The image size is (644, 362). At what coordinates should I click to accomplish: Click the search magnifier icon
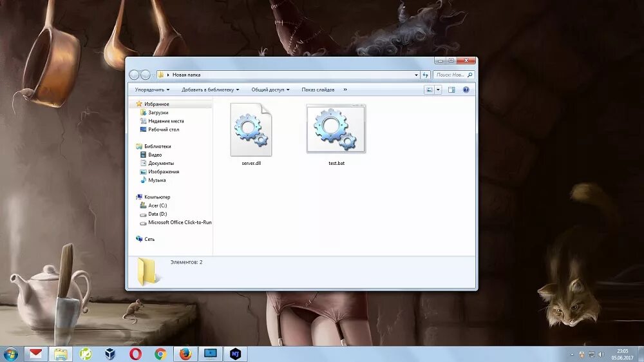pyautogui.click(x=470, y=75)
